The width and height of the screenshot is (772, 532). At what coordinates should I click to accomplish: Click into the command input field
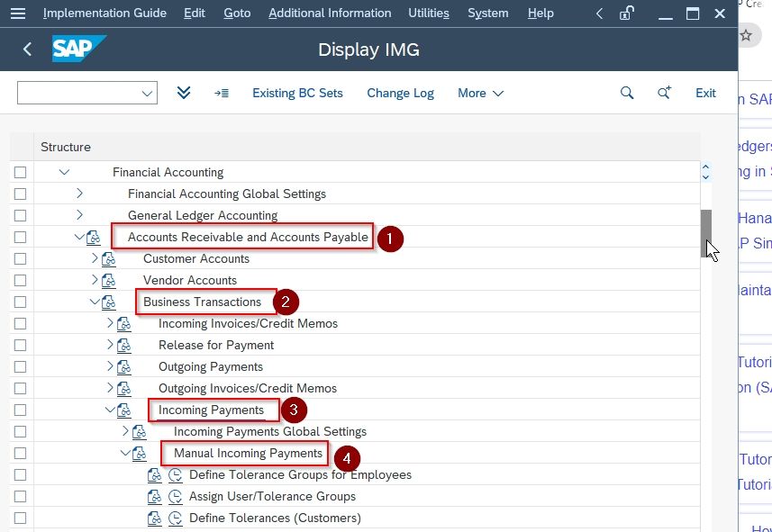[78, 93]
